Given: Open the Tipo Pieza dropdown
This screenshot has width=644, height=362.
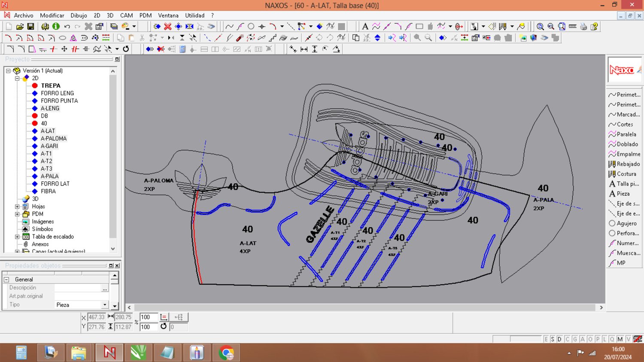Looking at the screenshot, I should 104,305.
